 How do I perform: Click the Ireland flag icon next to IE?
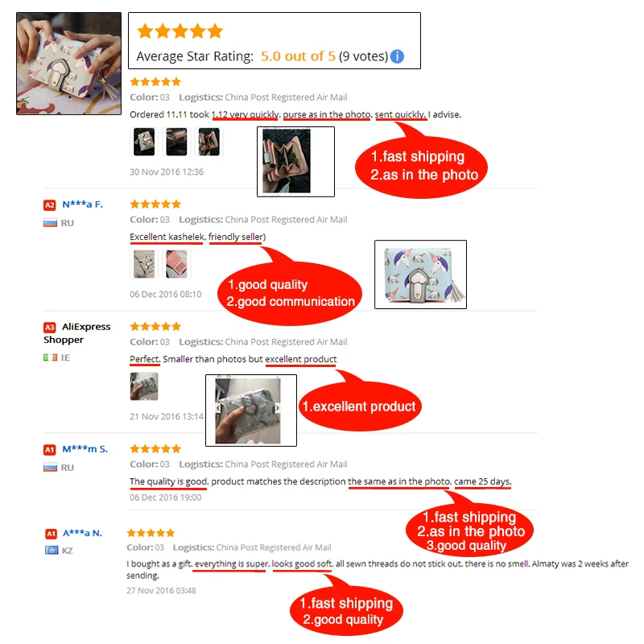50,357
